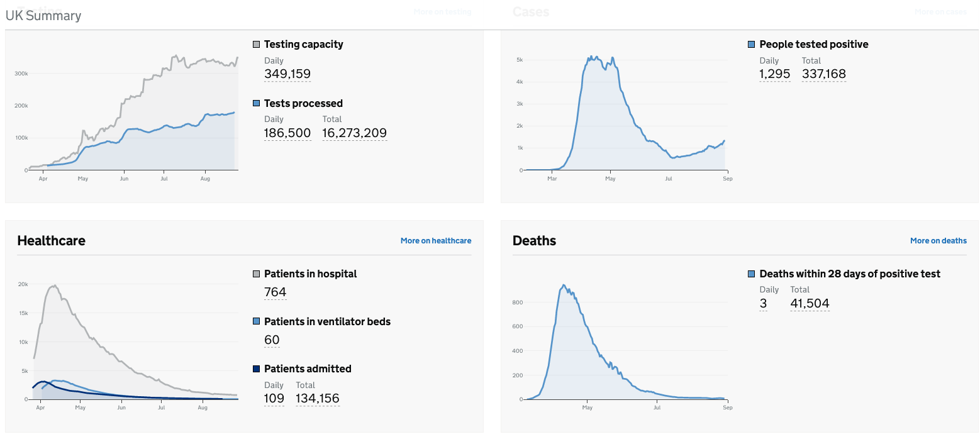This screenshot has width=980, height=444.
Task: Click Deaths daily value 3
Action: 764,303
